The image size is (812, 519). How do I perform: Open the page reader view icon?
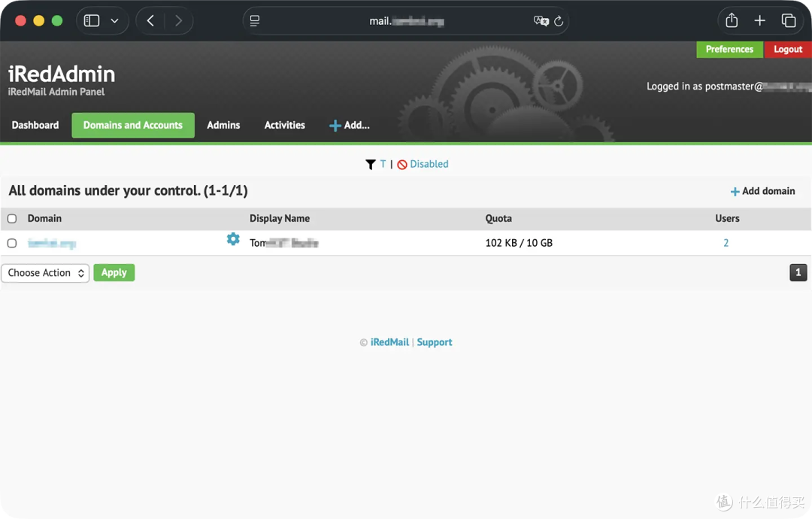tap(255, 21)
